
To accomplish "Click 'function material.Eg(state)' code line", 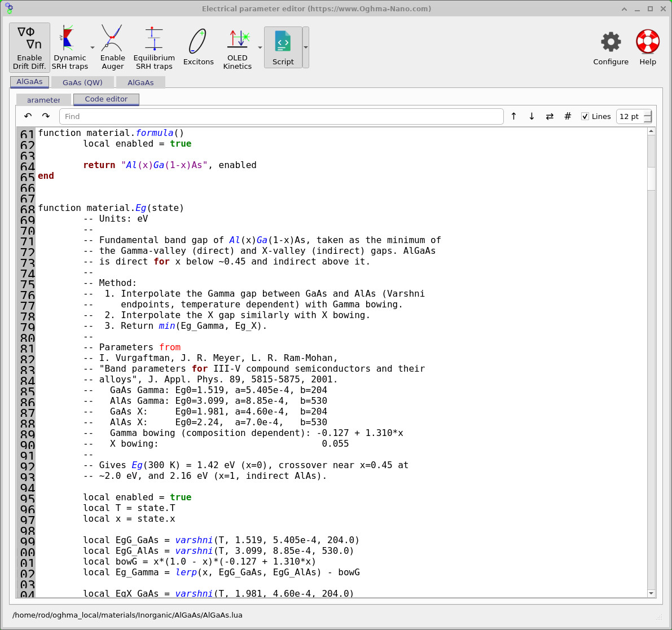I will click(x=111, y=208).
